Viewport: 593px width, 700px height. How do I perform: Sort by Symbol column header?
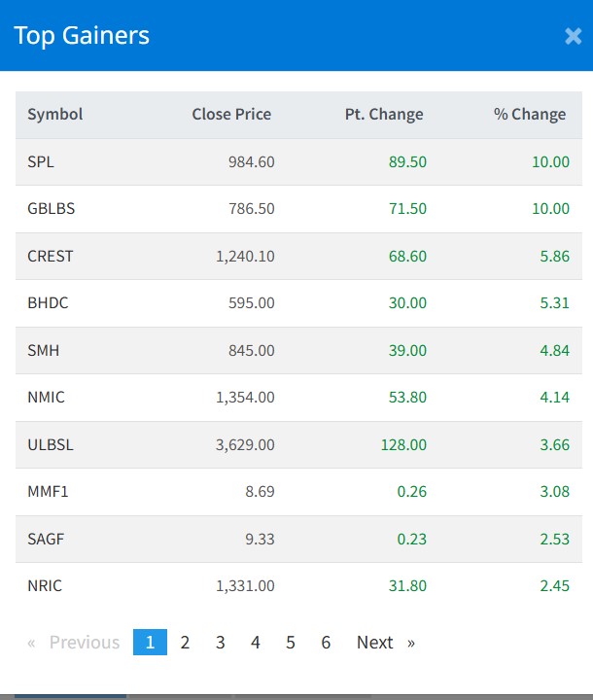[x=55, y=115]
